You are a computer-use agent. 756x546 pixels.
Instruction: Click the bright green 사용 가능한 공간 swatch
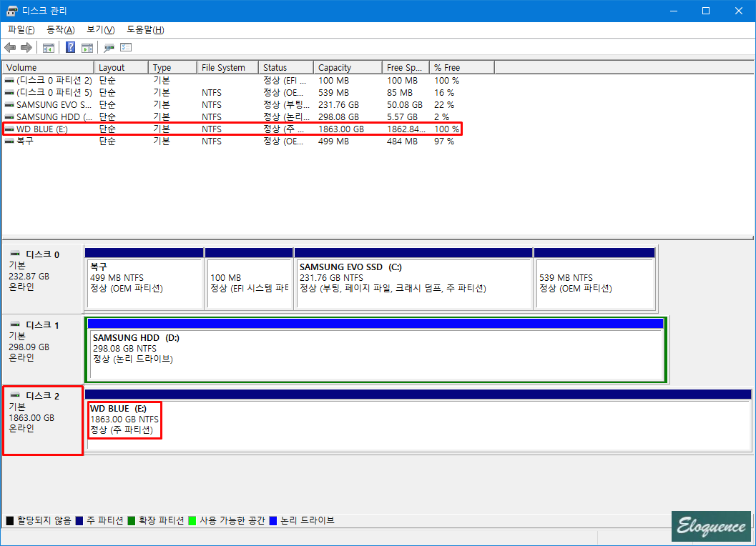pyautogui.click(x=192, y=521)
